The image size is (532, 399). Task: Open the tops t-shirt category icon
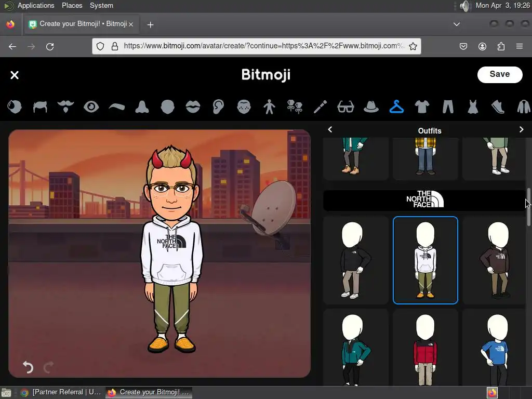click(x=422, y=107)
